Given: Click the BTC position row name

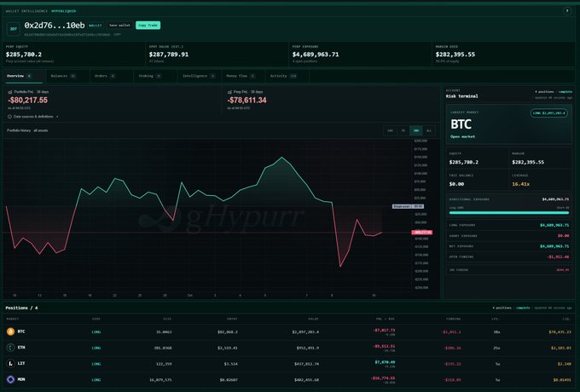Looking at the screenshot, I should [21, 331].
